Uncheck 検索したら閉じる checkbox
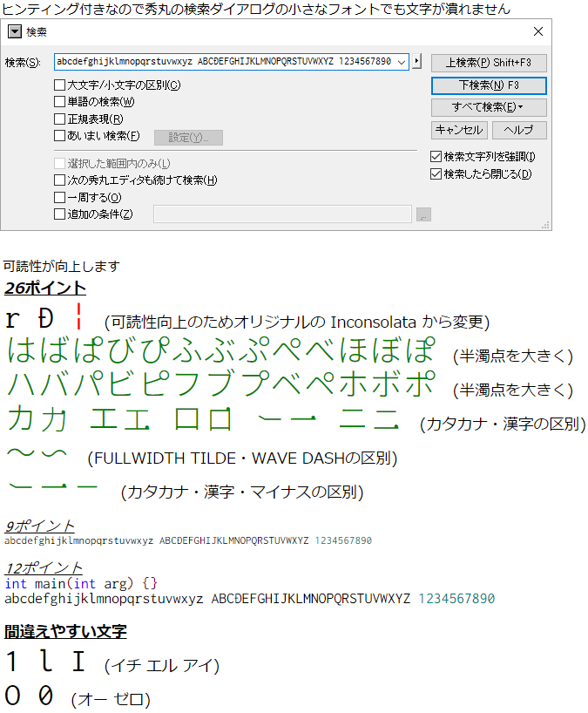Viewport: 588px width, 713px height. pyautogui.click(x=436, y=173)
